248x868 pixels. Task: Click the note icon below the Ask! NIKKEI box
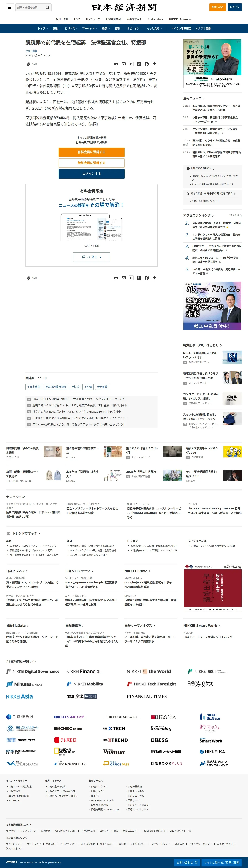[x=131, y=278]
